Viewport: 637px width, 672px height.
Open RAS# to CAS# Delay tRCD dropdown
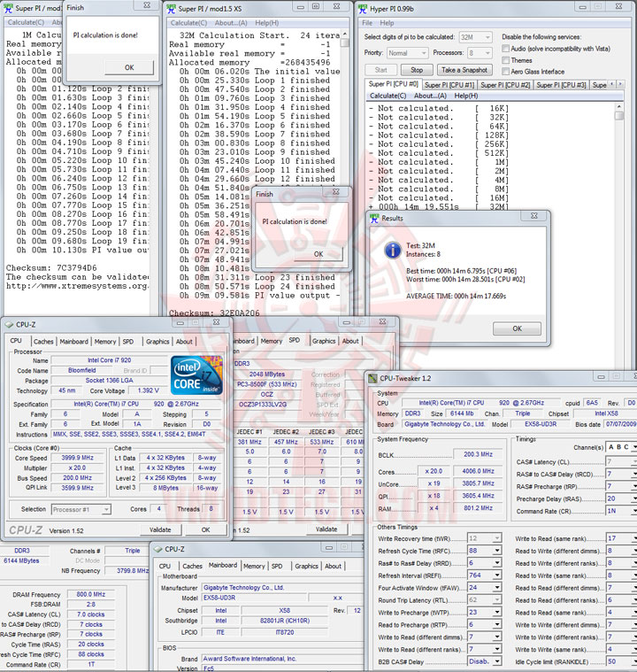pyautogui.click(x=634, y=474)
